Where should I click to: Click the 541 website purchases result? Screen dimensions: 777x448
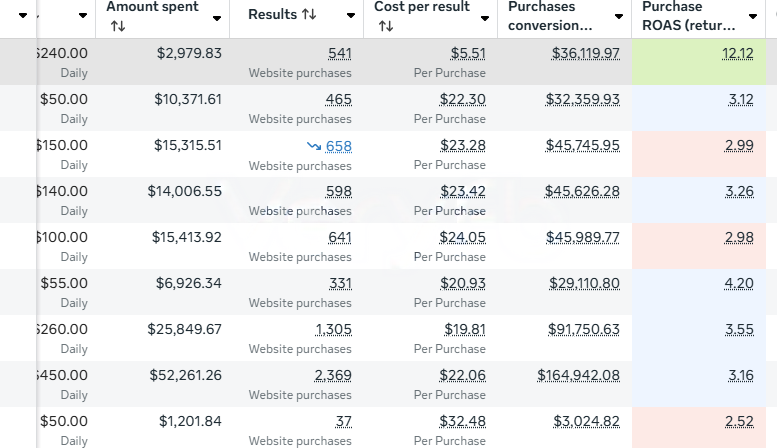tap(339, 53)
